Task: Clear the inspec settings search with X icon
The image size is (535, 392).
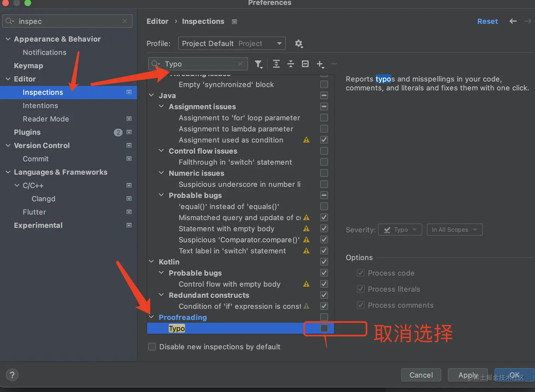Action: (x=125, y=21)
